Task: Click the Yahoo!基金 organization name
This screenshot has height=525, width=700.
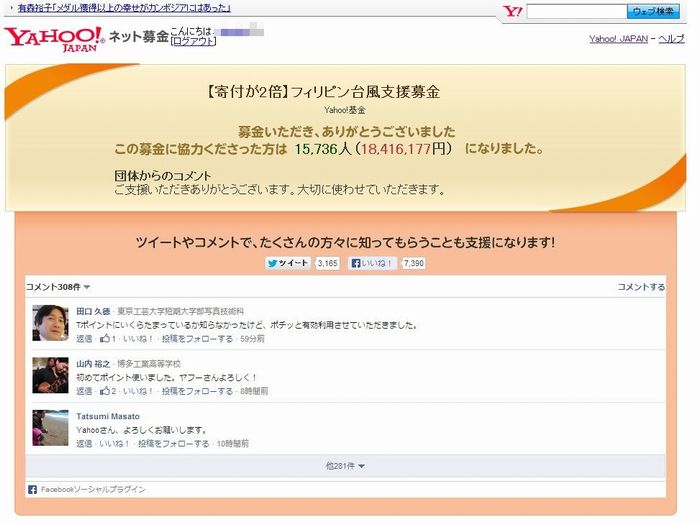Action: tap(345, 110)
